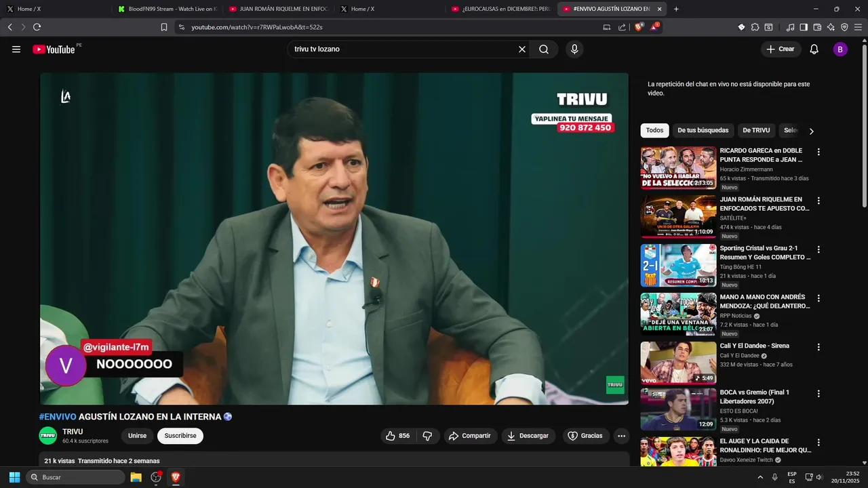Open the Crear upload menu
This screenshot has width=868, height=488.
coord(781,49)
